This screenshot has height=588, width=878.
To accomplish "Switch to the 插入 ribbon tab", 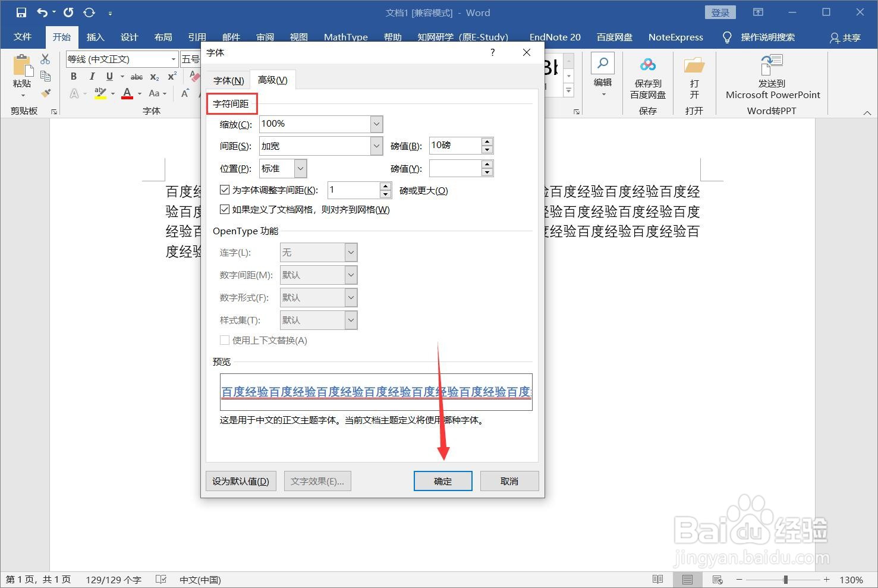I will [95, 37].
